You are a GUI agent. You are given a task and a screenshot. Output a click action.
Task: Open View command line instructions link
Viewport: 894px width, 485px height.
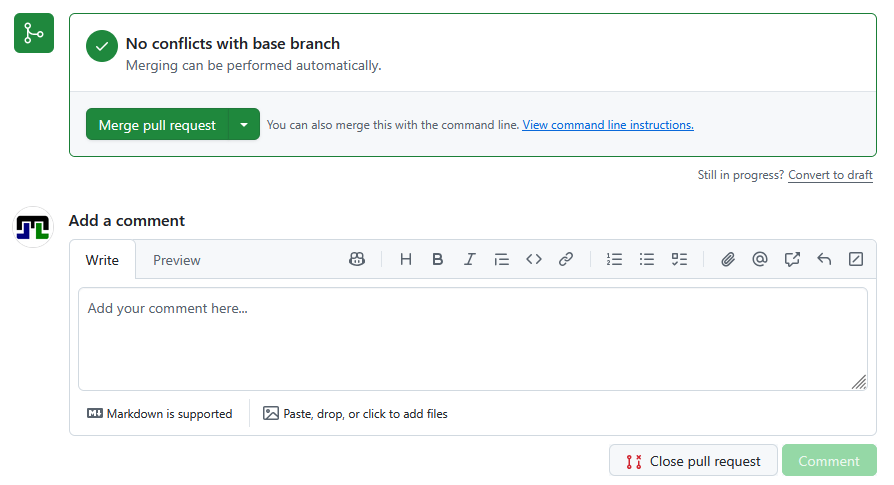click(608, 125)
